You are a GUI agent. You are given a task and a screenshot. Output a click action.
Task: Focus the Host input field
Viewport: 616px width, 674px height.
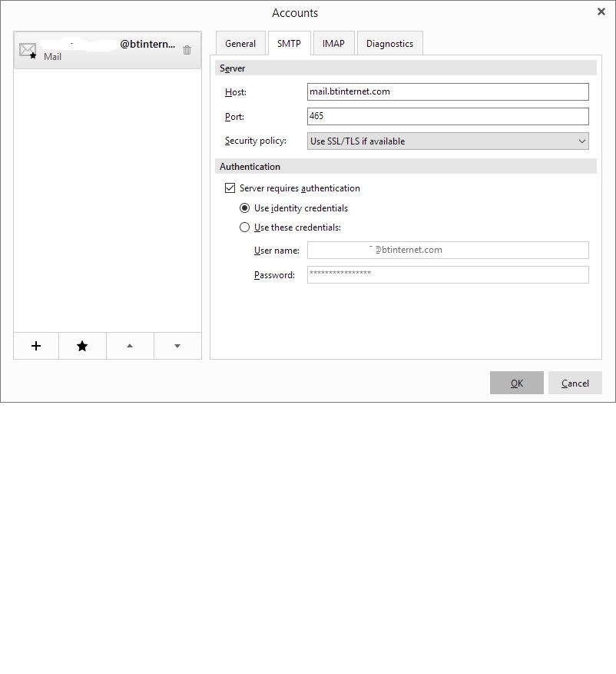(x=448, y=91)
